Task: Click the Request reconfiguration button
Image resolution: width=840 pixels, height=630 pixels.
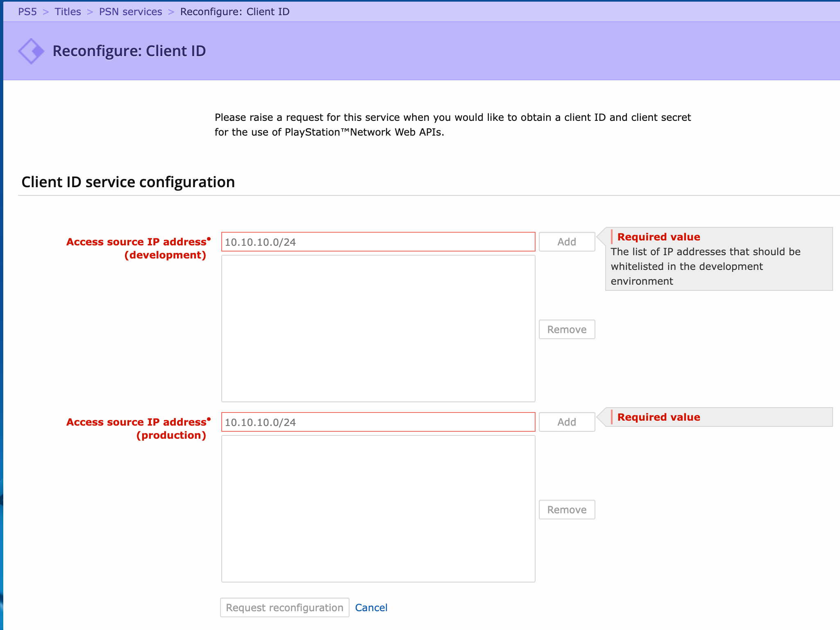Action: (285, 607)
